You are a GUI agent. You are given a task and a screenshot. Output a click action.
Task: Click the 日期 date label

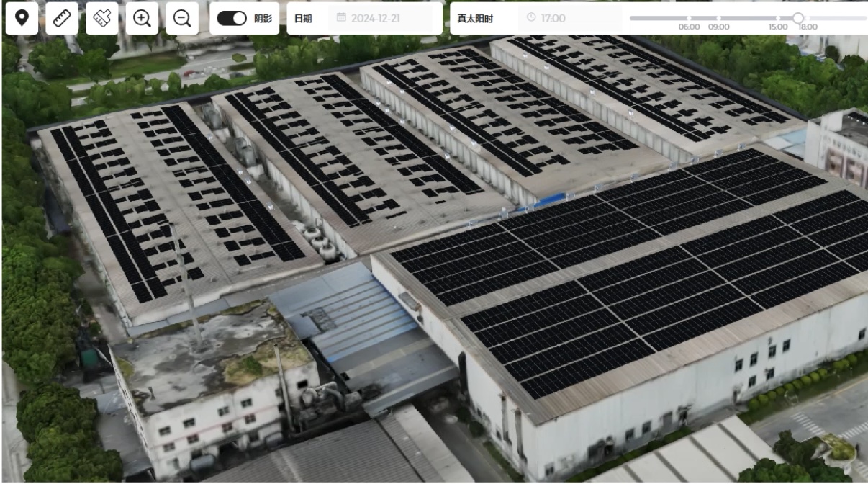(303, 18)
